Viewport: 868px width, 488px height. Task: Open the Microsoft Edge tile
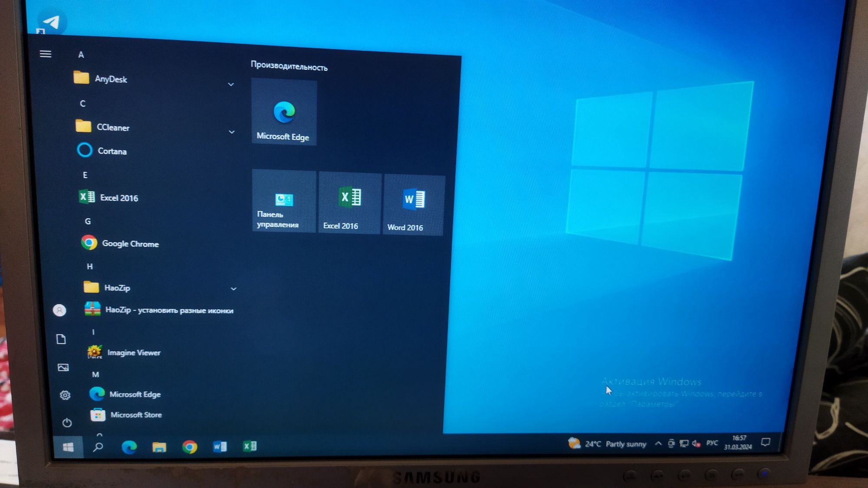284,112
